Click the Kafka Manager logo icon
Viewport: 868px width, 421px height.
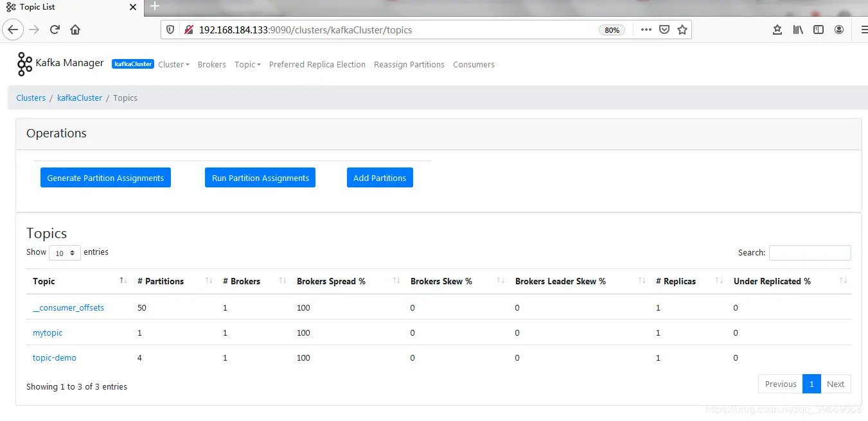click(x=24, y=64)
